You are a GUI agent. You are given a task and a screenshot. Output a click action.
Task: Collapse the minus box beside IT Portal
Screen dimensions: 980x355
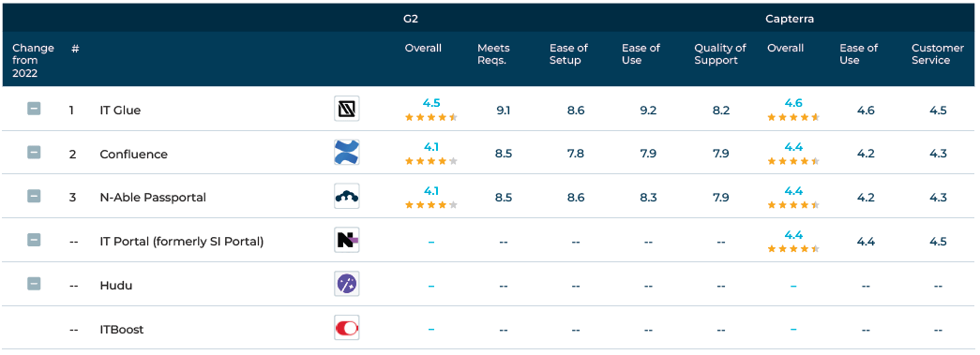(34, 240)
